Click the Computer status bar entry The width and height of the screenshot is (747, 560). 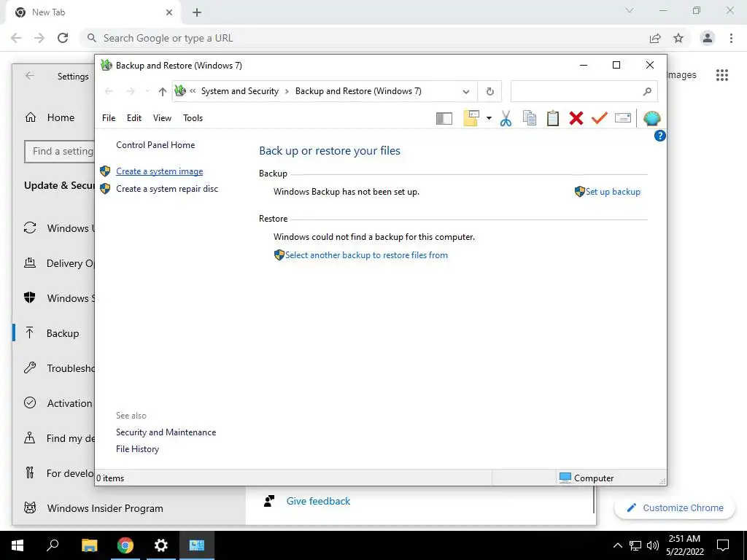(587, 478)
